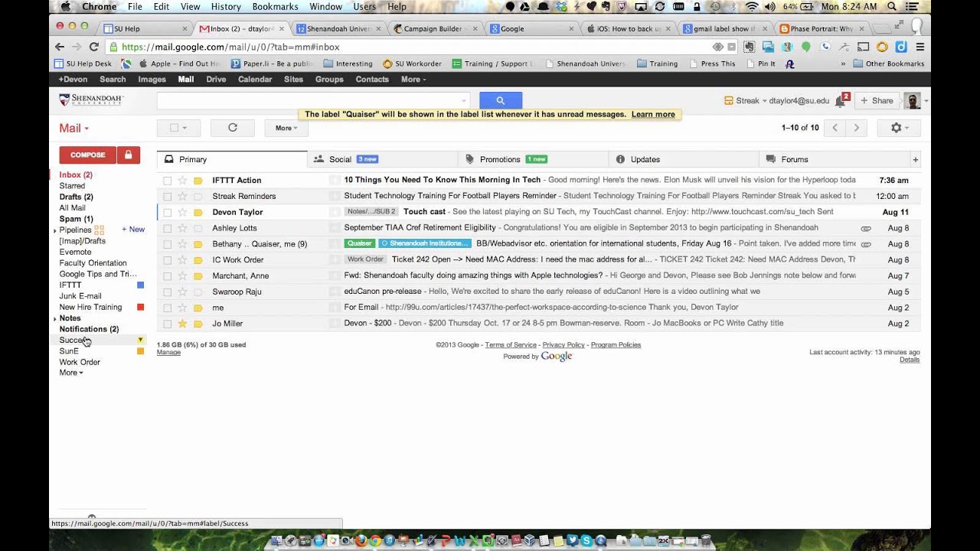Select the IC Work Order email checkbox
Viewport: 980px width, 551px height.
pyautogui.click(x=167, y=260)
